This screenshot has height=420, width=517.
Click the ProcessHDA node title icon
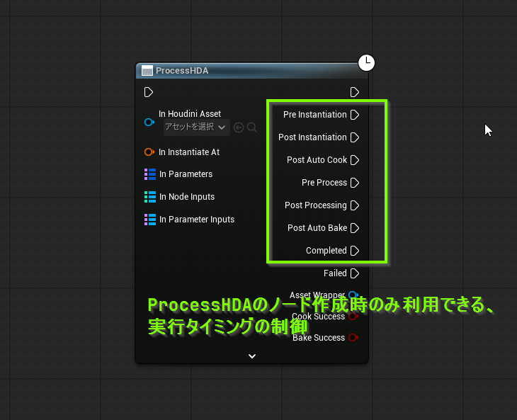[x=147, y=71]
